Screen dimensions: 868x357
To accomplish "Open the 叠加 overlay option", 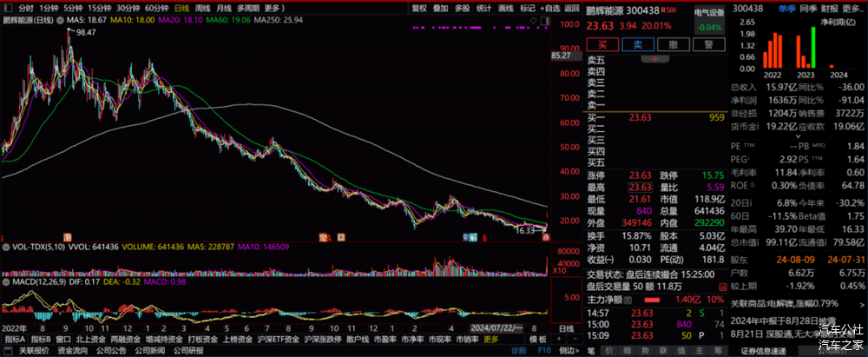I will pos(441,9).
